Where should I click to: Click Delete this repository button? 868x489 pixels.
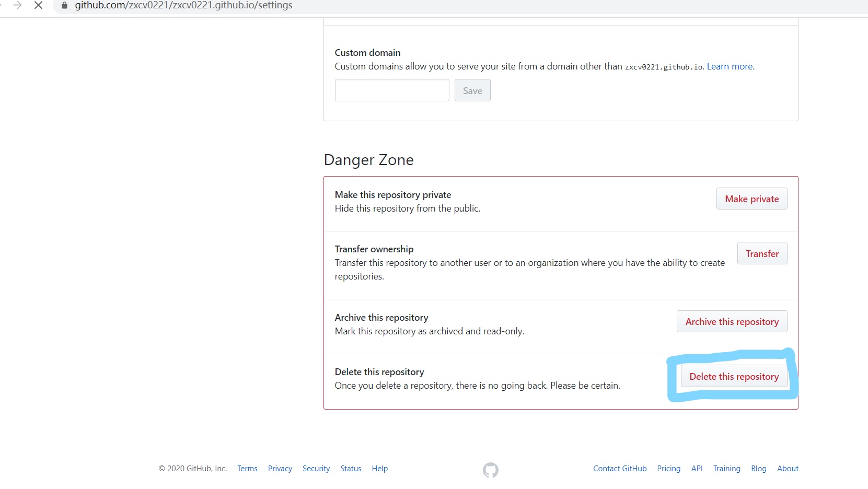pos(734,376)
